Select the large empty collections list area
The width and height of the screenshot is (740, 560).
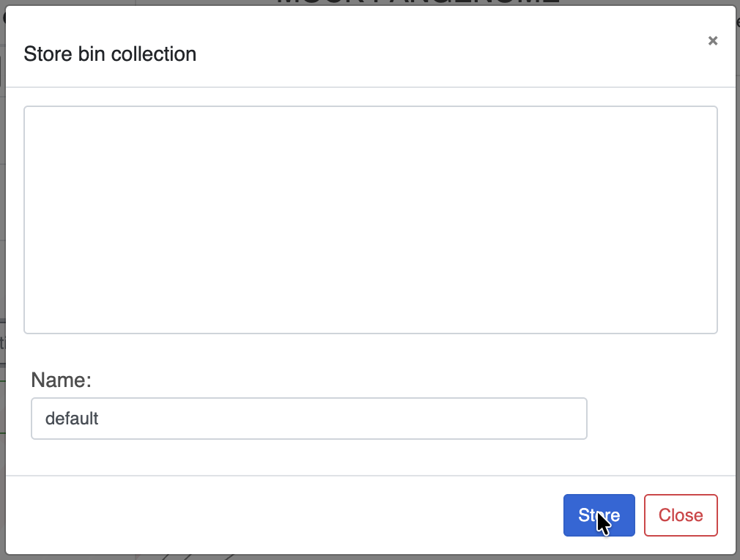coord(370,220)
